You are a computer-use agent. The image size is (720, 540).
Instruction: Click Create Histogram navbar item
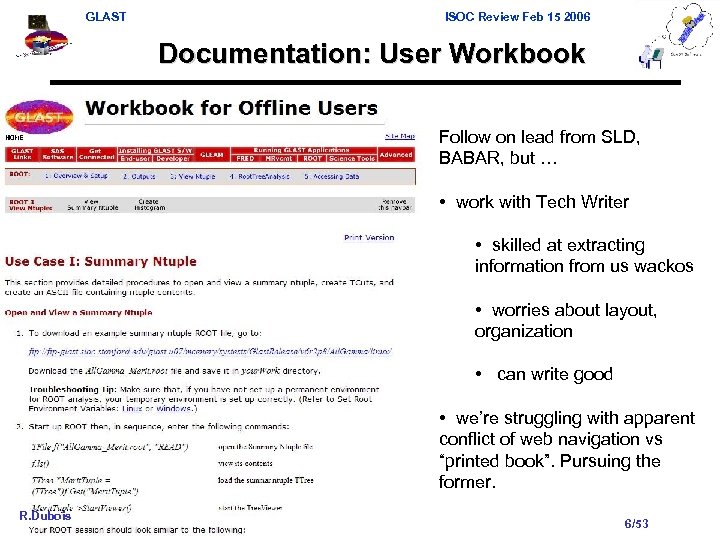(149, 205)
